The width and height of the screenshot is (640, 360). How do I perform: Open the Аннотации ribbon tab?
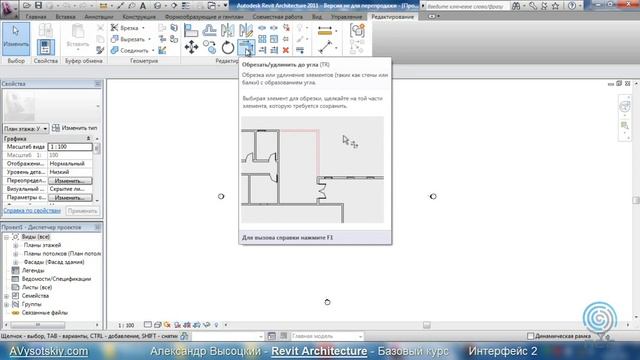coord(99,17)
